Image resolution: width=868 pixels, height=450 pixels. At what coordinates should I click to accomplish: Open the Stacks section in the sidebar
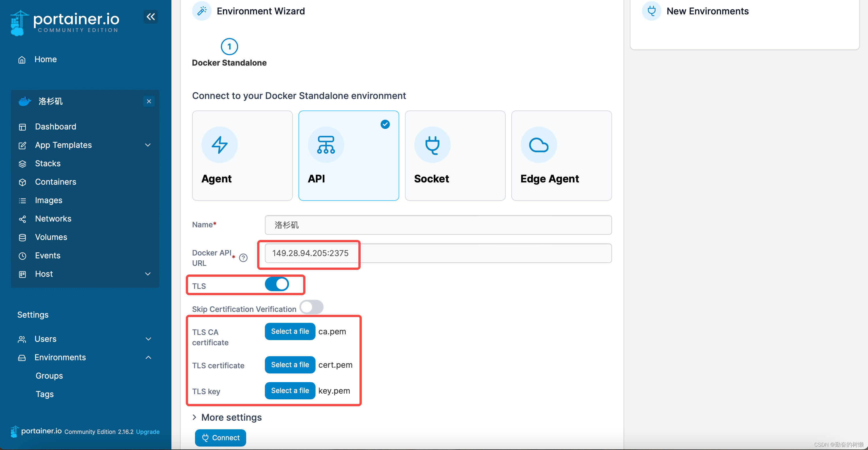coord(47,163)
